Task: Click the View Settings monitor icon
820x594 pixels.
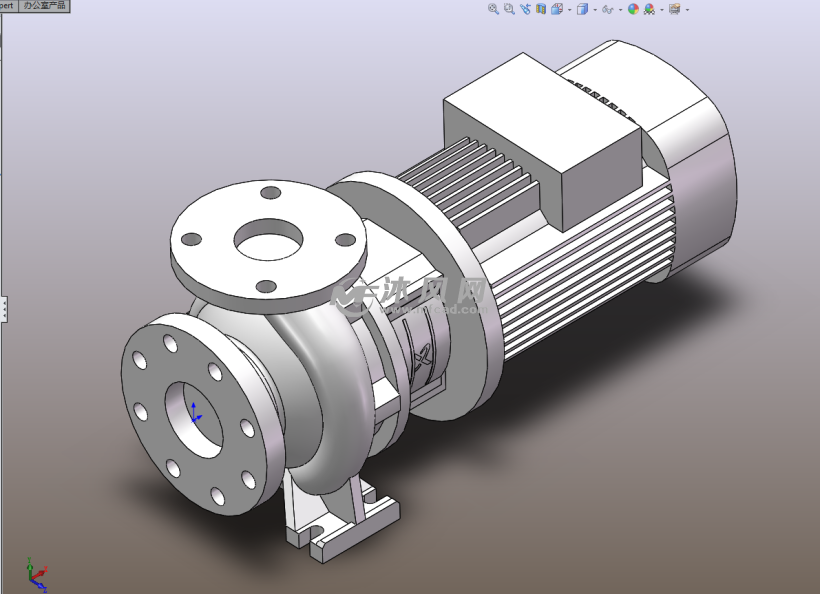Action: pyautogui.click(x=675, y=9)
